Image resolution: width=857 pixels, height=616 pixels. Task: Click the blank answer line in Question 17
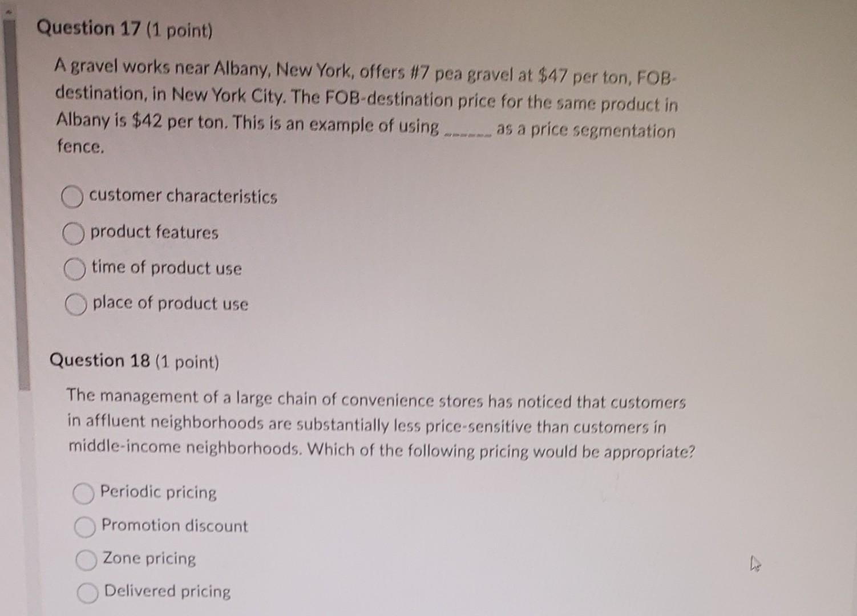pos(467,133)
